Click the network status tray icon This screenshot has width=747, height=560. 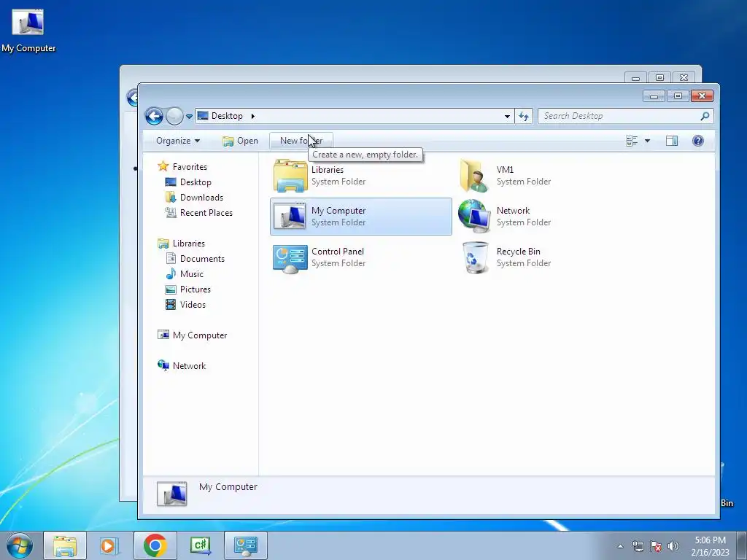click(638, 546)
